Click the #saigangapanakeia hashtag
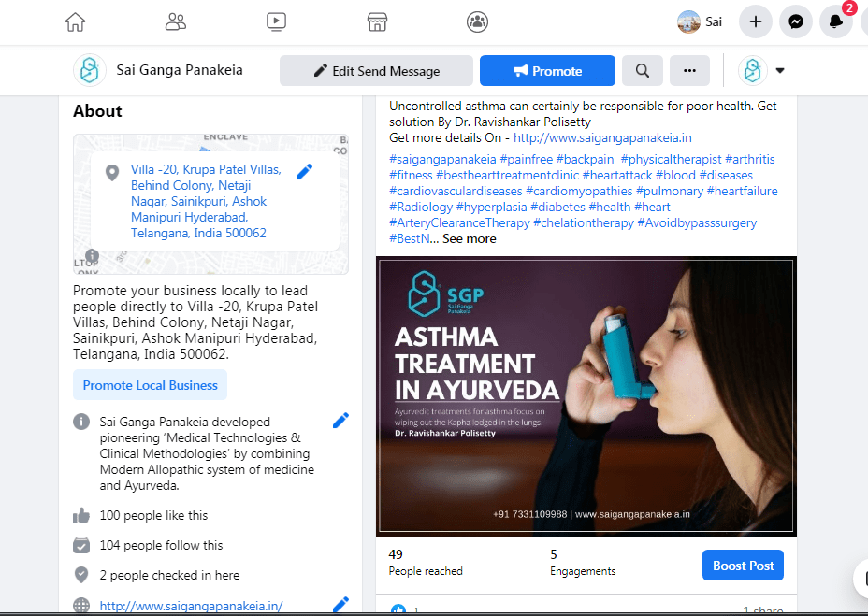Viewport: 868px width, 616px height. coord(442,160)
